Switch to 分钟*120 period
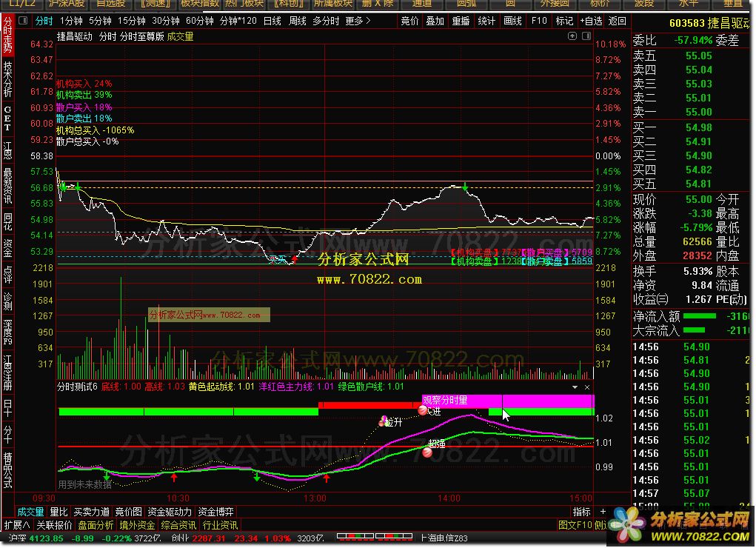Image resolution: width=756 pixels, height=548 pixels. click(238, 21)
